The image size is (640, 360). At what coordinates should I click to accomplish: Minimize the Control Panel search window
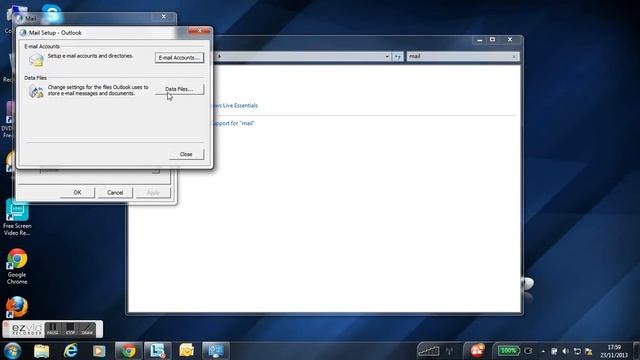pyautogui.click(x=480, y=40)
